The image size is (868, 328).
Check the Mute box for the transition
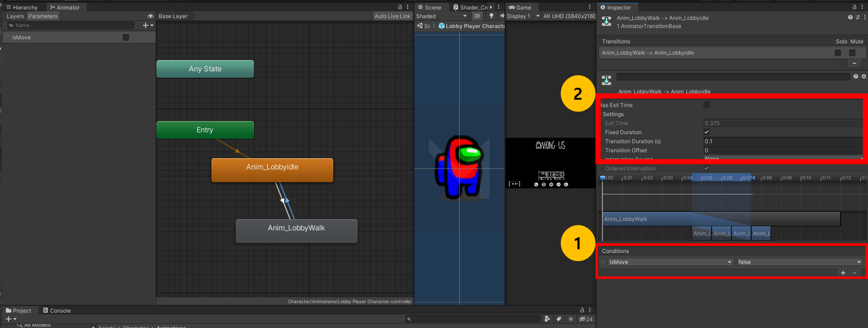852,53
